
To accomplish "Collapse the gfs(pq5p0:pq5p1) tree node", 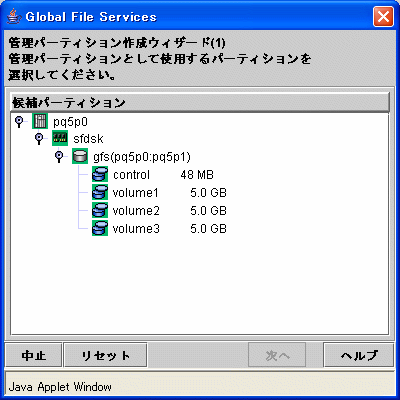I will coord(59,156).
